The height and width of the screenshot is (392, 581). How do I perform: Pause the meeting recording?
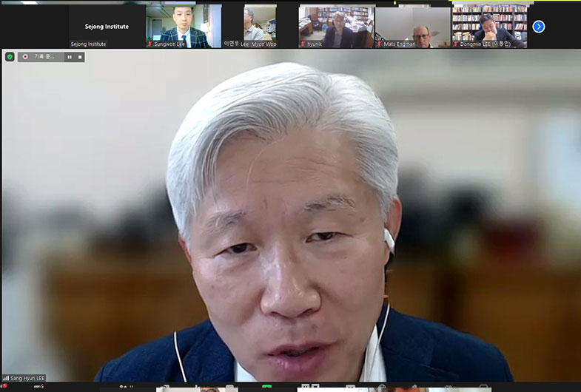[70, 57]
